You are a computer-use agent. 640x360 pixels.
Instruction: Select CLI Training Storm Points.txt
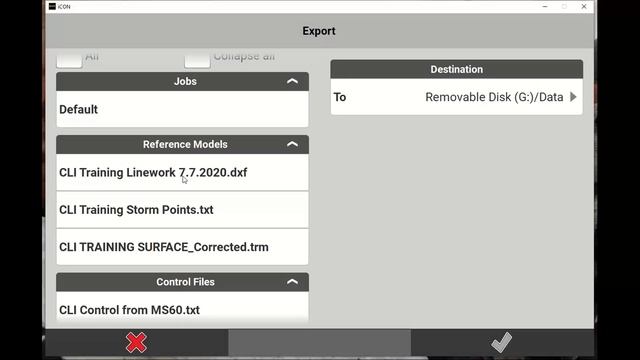tap(182, 209)
